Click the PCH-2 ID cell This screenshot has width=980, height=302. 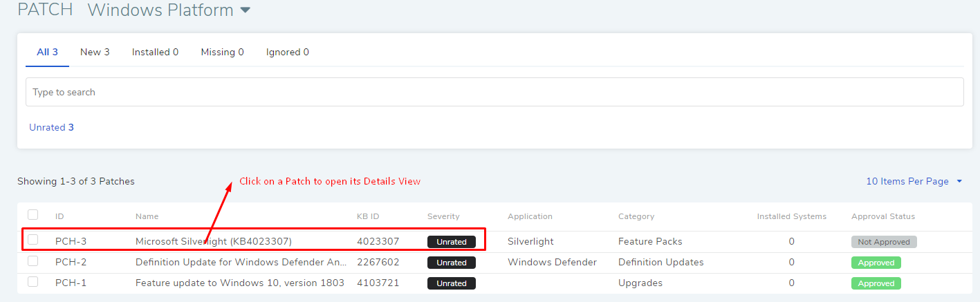(x=71, y=262)
